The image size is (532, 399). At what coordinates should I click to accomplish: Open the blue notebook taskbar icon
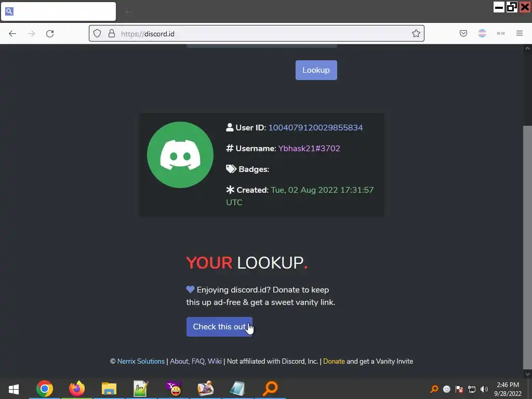[x=237, y=389]
